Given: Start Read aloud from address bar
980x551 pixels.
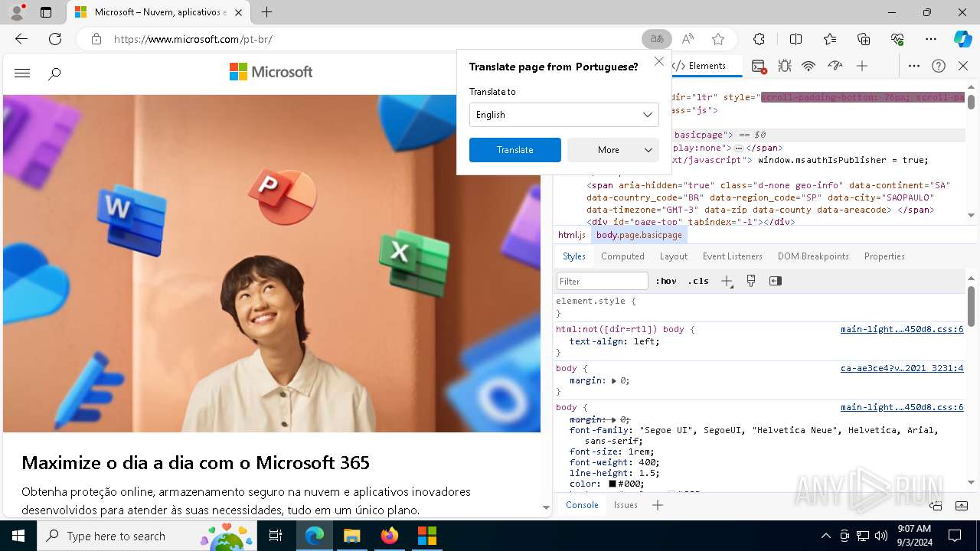Looking at the screenshot, I should tap(688, 39).
